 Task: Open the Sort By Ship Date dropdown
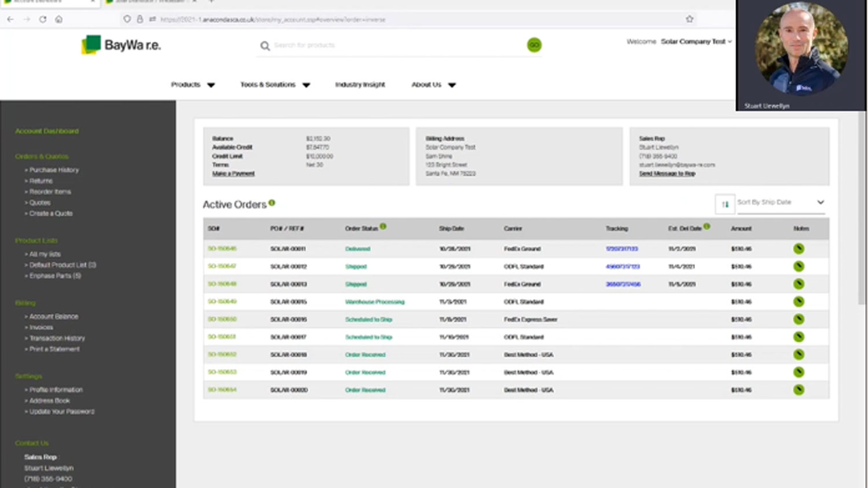(781, 203)
